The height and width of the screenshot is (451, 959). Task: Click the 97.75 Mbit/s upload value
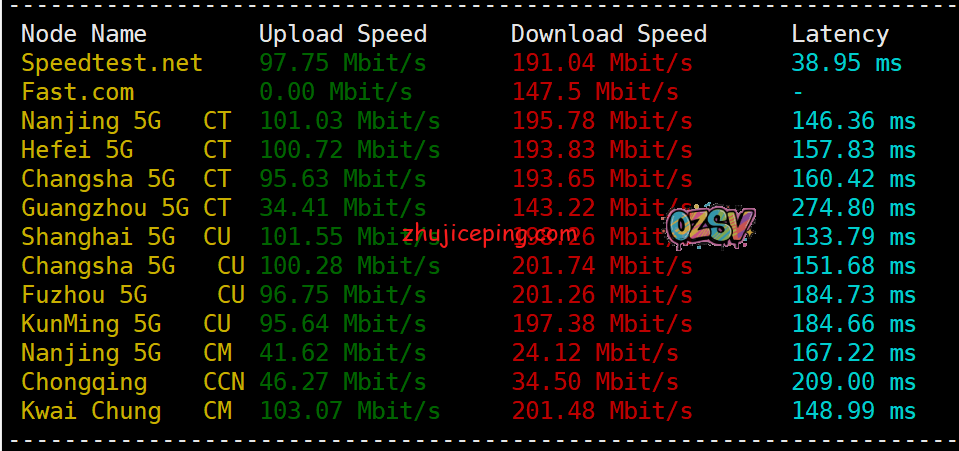point(342,63)
